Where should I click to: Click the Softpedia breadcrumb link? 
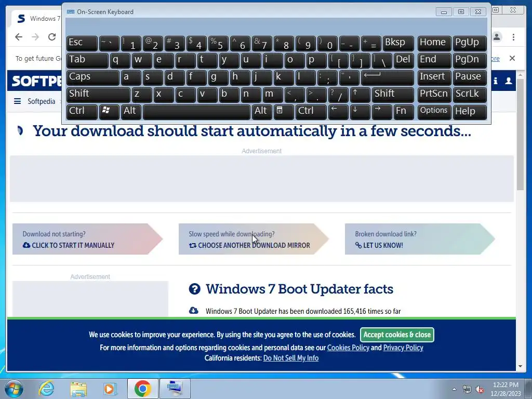coord(41,101)
